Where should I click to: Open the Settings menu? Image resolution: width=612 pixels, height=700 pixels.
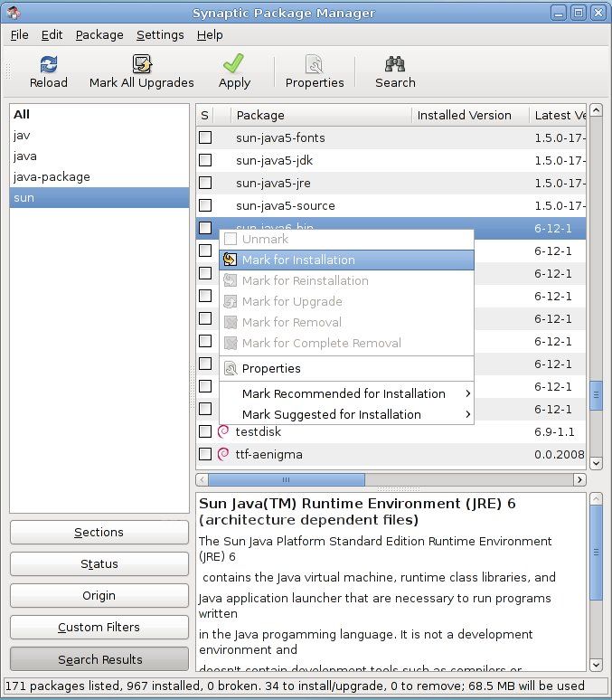[x=159, y=34]
